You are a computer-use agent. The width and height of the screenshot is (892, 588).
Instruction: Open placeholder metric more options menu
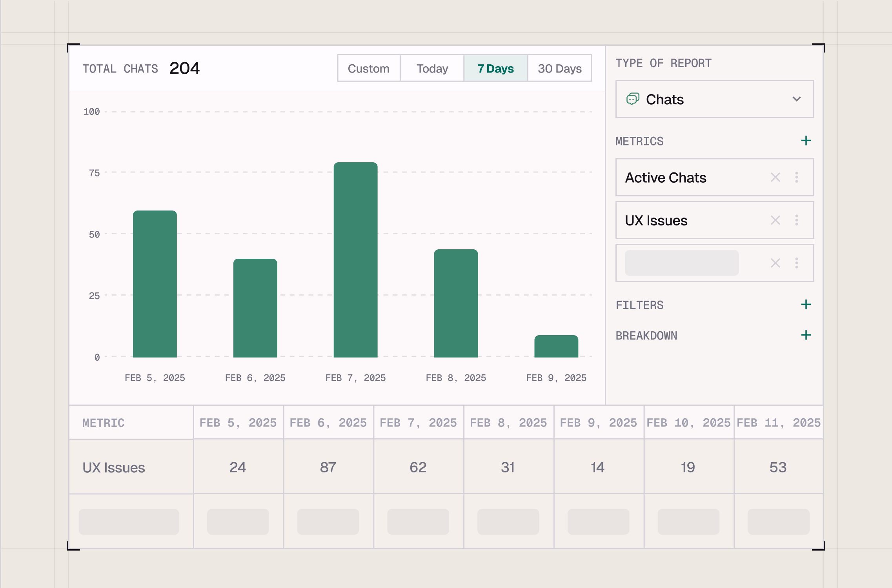[x=796, y=263]
